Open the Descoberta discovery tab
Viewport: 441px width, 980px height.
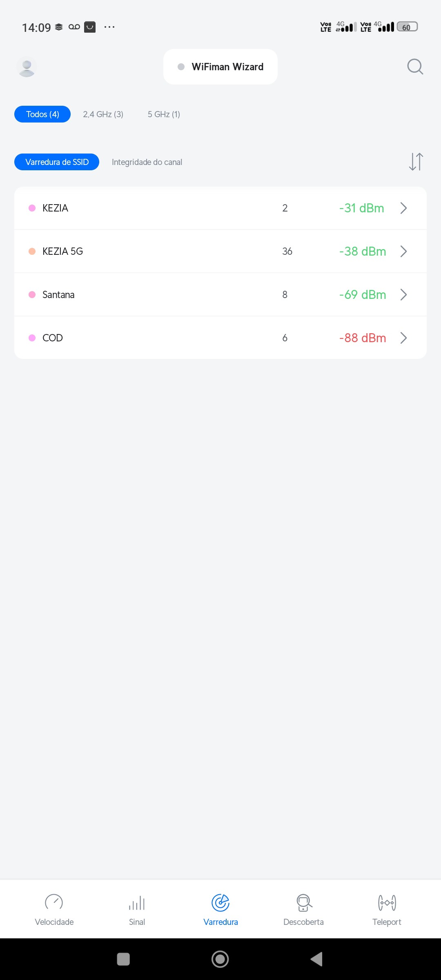[x=303, y=910]
